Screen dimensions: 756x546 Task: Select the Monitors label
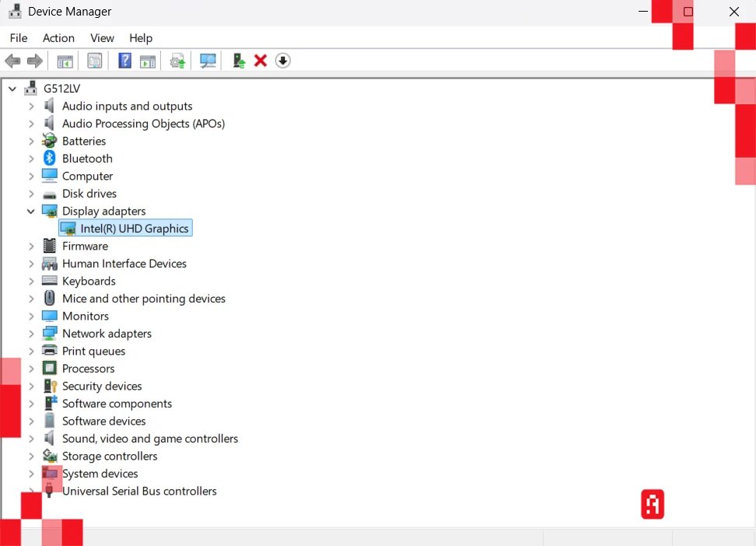[x=86, y=316]
